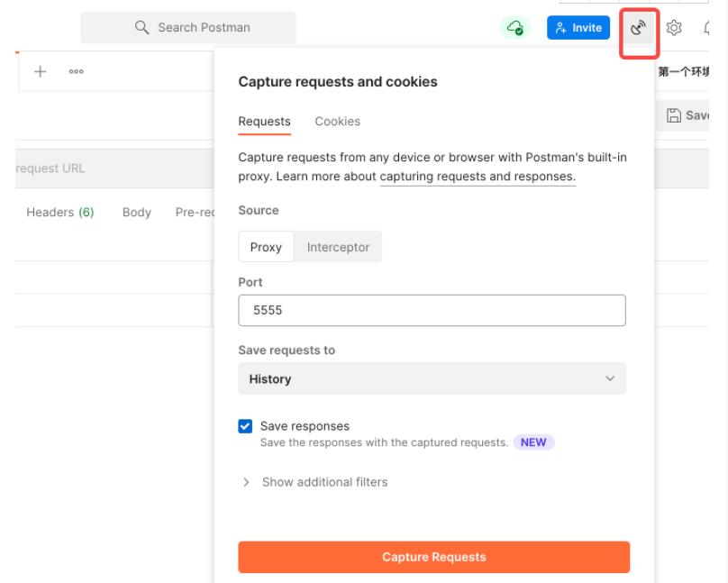728x583 pixels.
Task: Click the Invite button
Action: click(x=578, y=28)
